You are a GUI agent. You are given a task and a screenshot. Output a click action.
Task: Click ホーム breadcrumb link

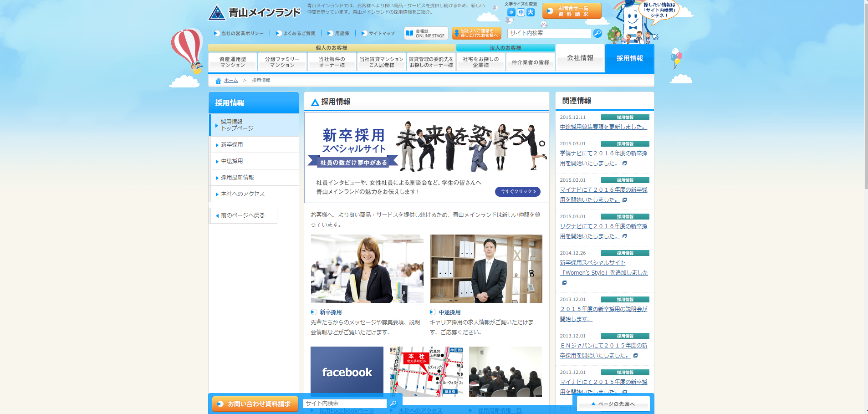tap(231, 81)
